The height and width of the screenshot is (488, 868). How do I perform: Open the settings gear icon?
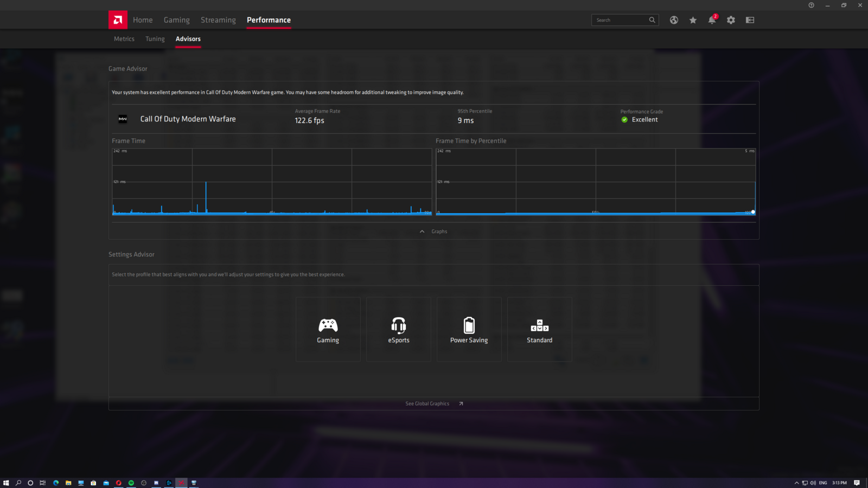coord(731,20)
